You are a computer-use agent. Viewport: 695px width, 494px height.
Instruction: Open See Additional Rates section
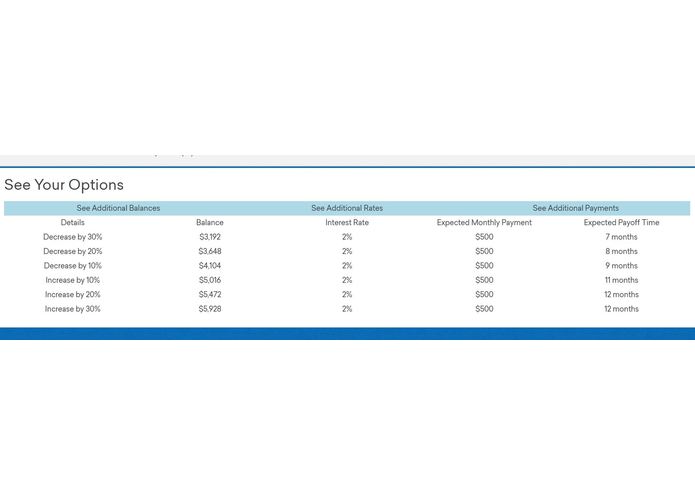[347, 208]
